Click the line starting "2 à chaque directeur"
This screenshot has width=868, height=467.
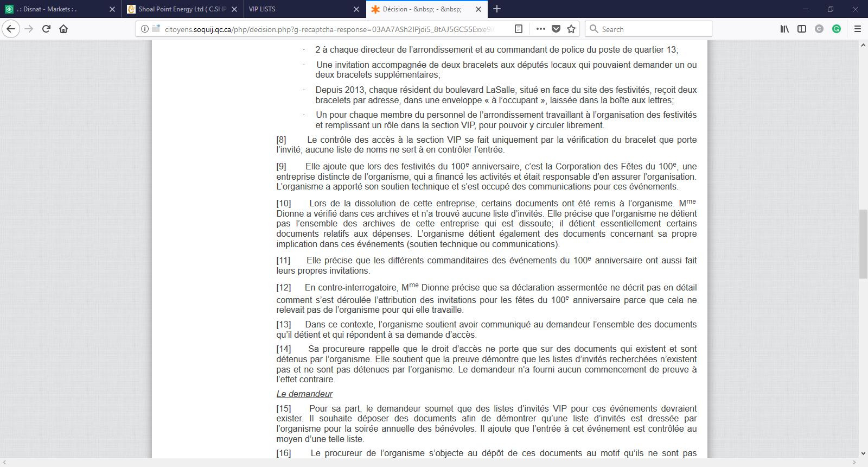[x=496, y=49]
